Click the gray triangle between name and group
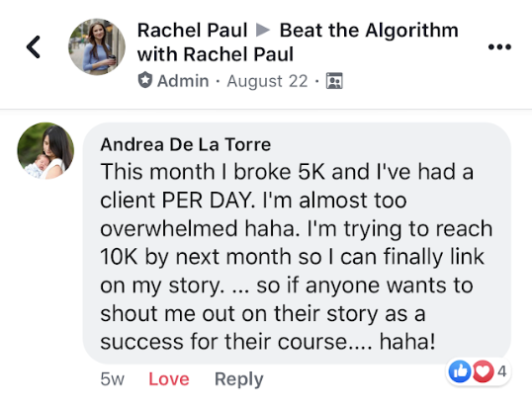 pos(263,30)
